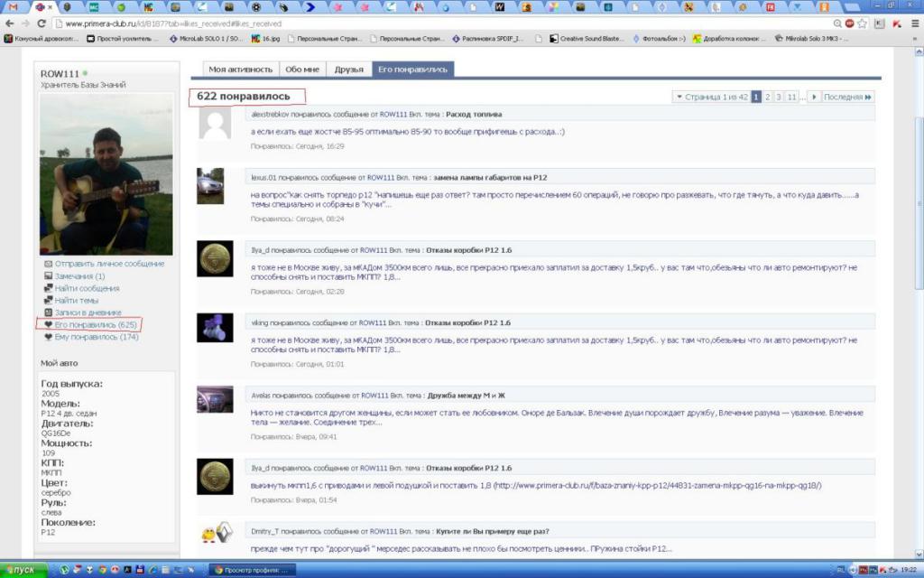Open the 'Моя активность' profile tab

[240, 70]
